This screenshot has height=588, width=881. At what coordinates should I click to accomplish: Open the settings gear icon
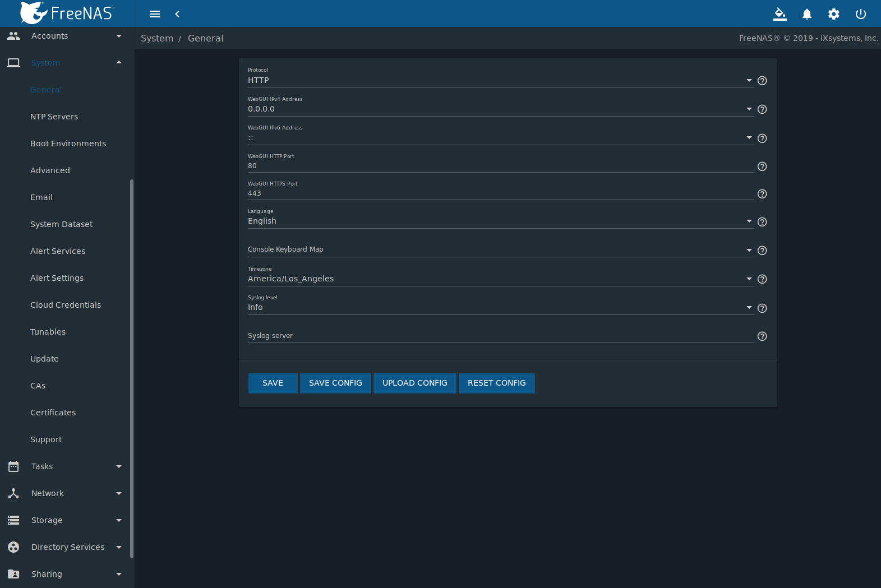[x=834, y=14]
